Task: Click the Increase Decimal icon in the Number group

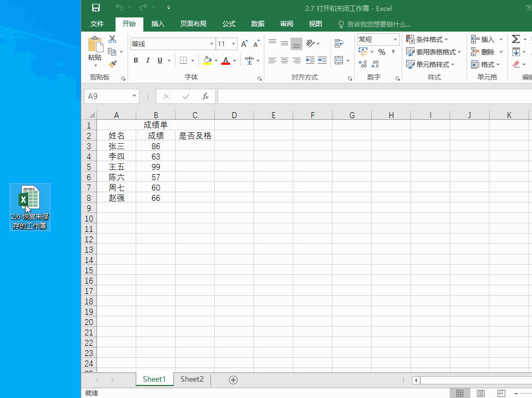Action: [x=362, y=64]
